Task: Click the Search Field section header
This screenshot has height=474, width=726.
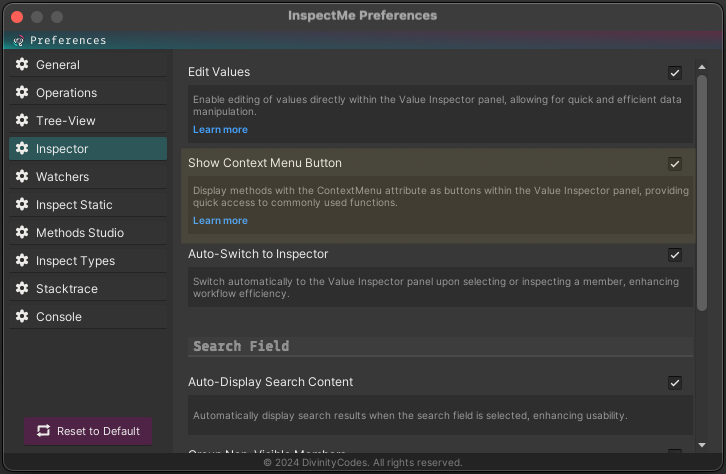Action: click(x=440, y=346)
